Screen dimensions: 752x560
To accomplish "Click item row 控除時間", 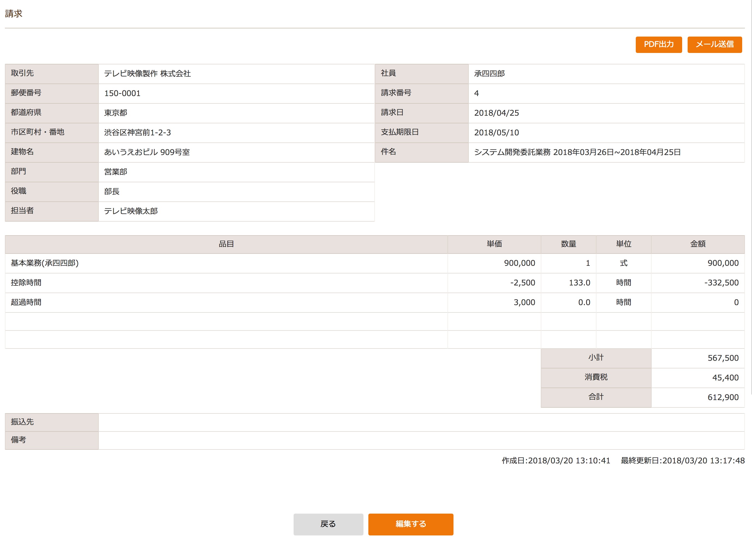I will [375, 283].
